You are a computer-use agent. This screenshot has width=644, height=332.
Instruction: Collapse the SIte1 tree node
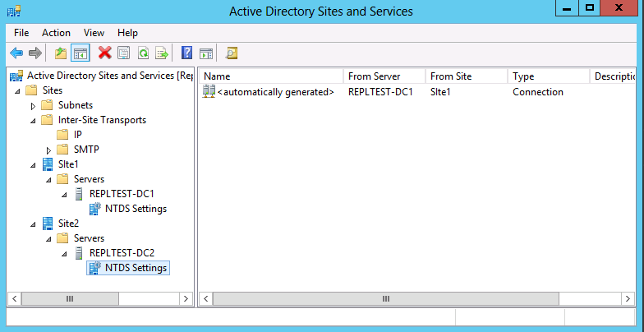pos(33,165)
